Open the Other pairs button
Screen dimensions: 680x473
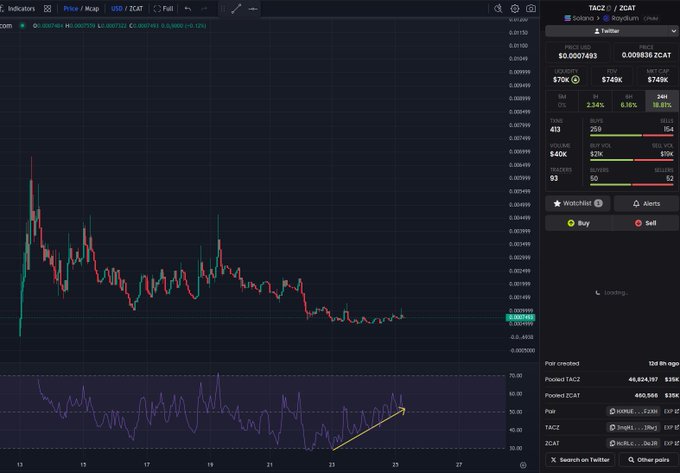(649, 460)
